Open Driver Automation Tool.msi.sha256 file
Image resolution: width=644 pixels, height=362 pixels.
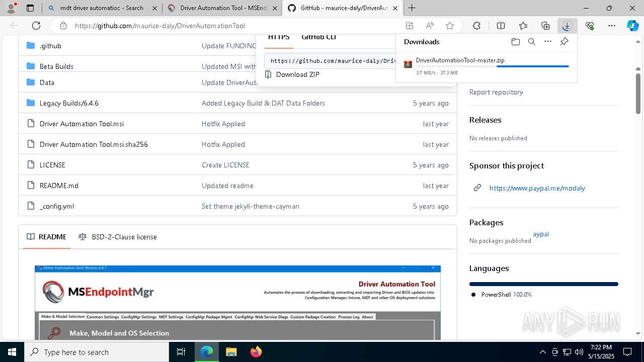(94, 144)
